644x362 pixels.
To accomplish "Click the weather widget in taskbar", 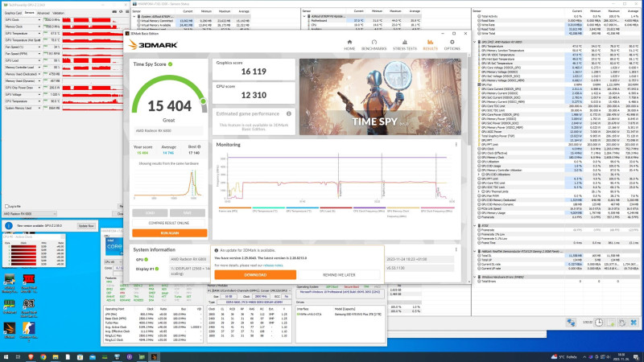I will tap(563, 357).
